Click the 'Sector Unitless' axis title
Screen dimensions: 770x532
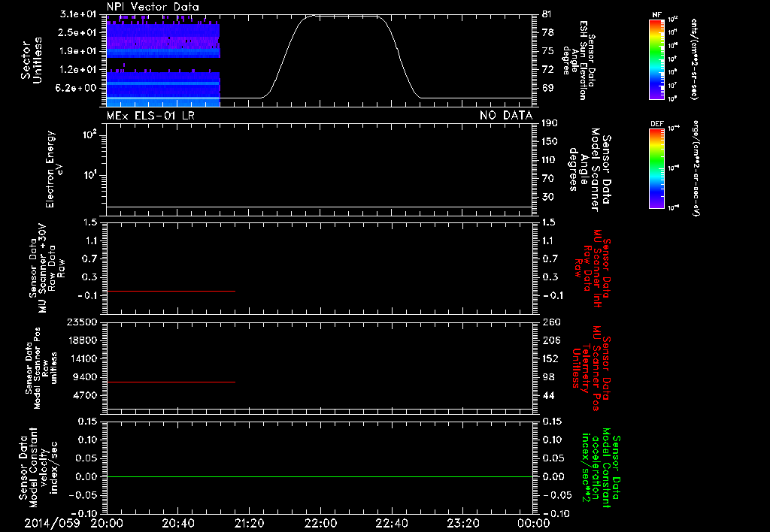pyautogui.click(x=32, y=60)
